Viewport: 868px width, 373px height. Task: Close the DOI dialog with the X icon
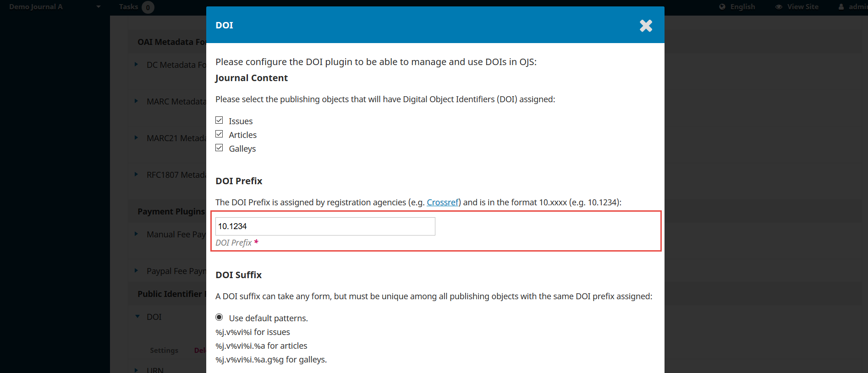(x=646, y=26)
